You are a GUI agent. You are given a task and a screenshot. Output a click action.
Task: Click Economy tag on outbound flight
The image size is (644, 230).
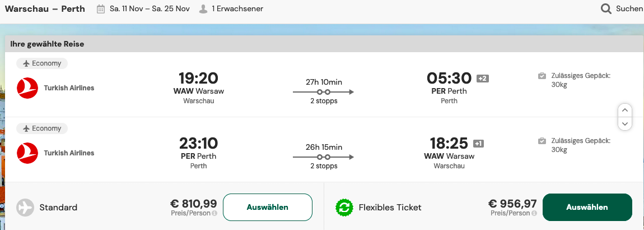click(42, 63)
